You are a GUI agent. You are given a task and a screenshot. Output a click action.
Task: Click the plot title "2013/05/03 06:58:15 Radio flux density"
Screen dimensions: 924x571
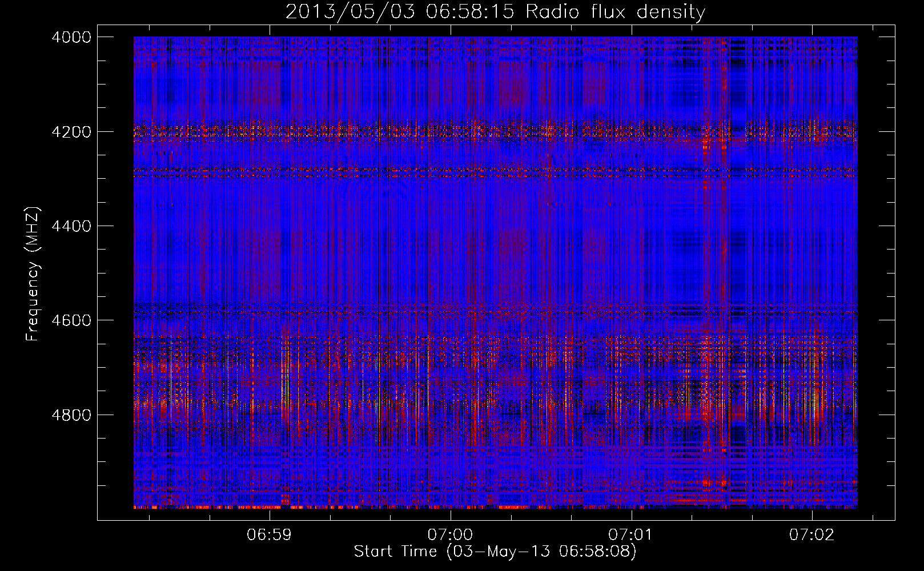[x=495, y=11]
